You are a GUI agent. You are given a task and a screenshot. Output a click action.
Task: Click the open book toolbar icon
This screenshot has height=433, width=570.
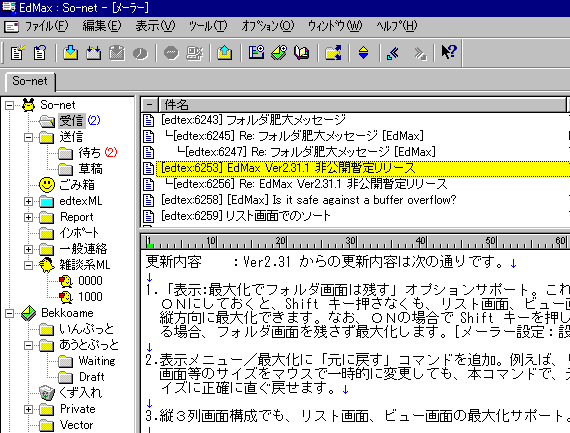302,53
